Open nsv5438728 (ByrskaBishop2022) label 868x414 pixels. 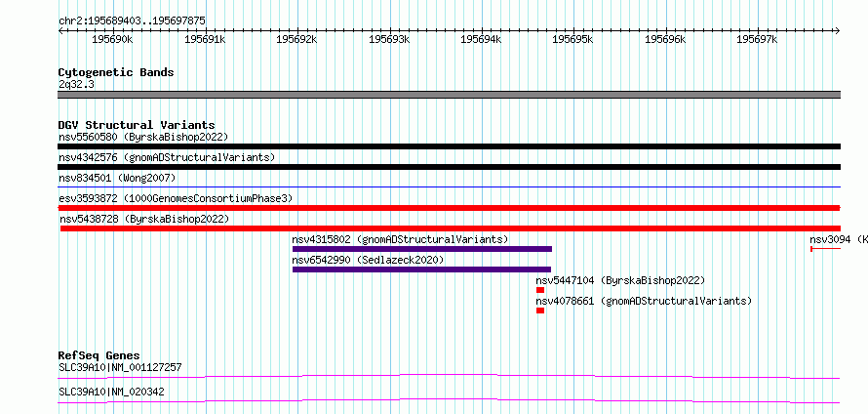point(144,219)
